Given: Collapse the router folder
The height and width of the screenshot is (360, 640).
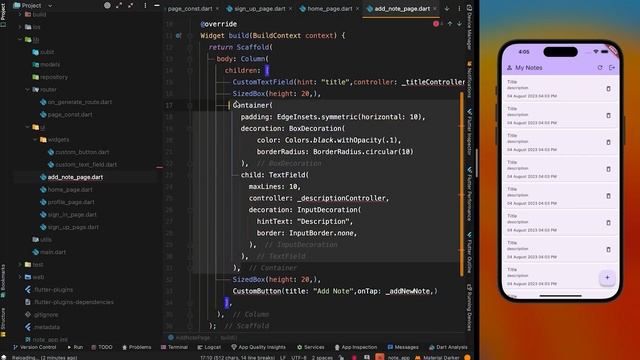Looking at the screenshot, I should (27, 89).
